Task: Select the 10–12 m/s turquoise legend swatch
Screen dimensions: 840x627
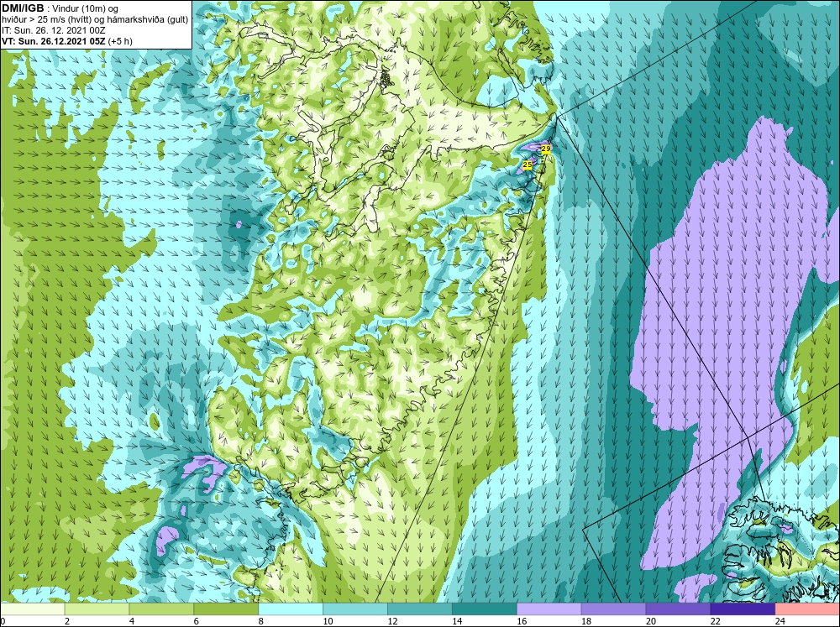Action: [x=355, y=609]
